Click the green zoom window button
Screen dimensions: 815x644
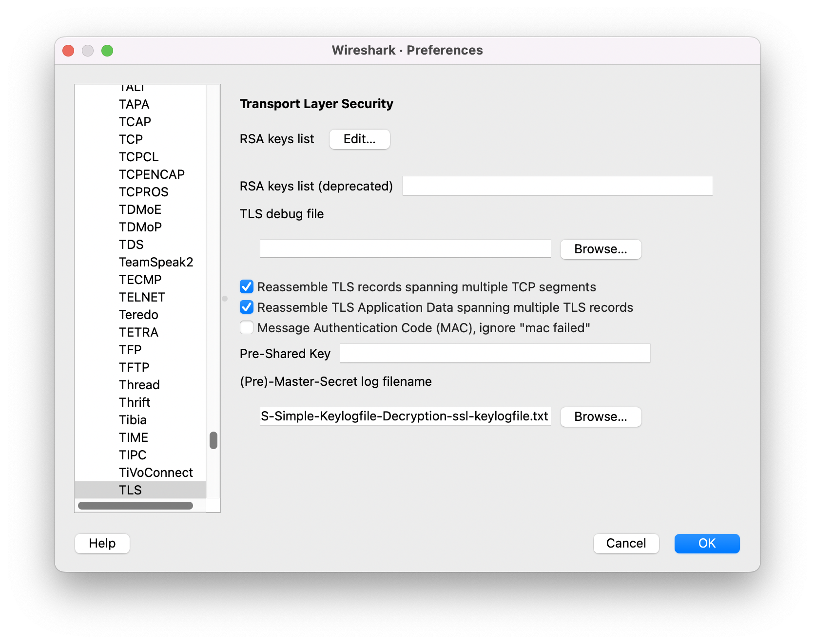[107, 51]
